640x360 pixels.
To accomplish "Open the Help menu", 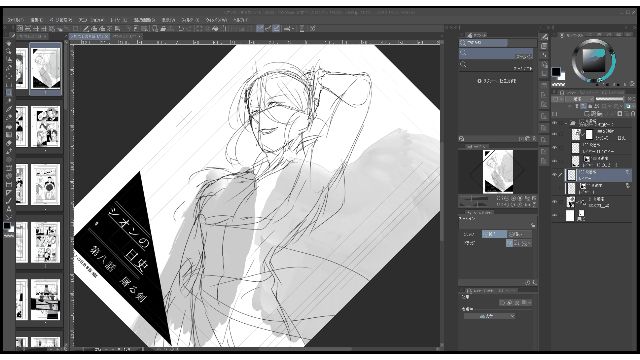I will pyautogui.click(x=240, y=20).
